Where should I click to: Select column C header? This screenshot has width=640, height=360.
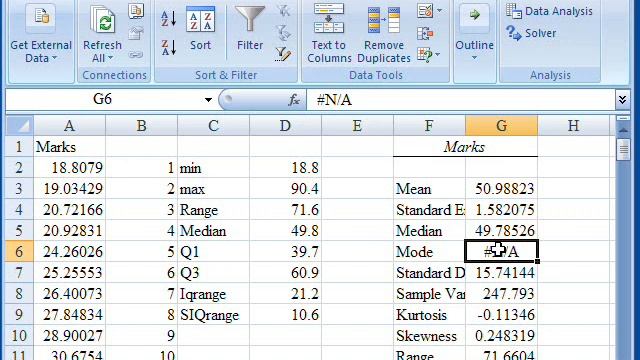click(213, 125)
